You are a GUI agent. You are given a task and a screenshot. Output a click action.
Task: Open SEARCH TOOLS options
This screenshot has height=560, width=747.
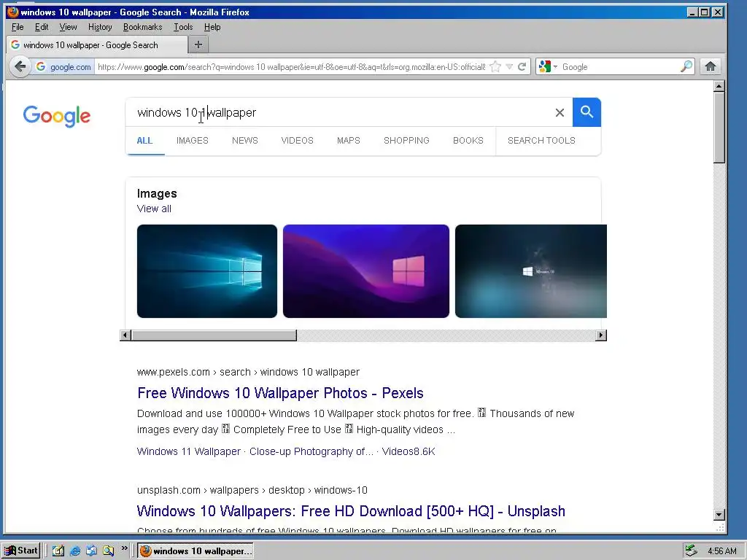[541, 141]
